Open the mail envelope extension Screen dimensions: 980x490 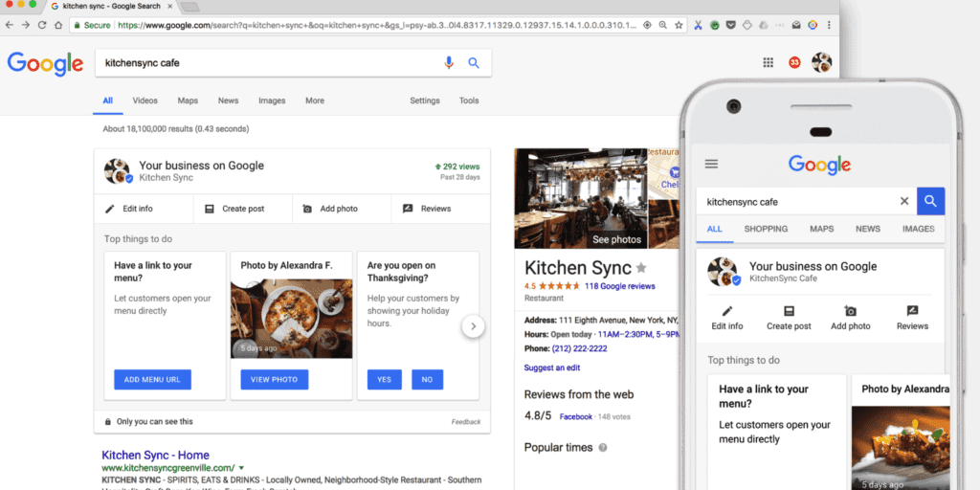[796, 25]
